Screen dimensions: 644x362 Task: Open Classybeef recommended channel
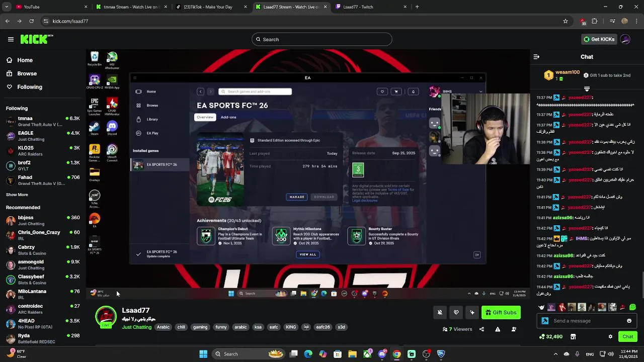click(43, 280)
